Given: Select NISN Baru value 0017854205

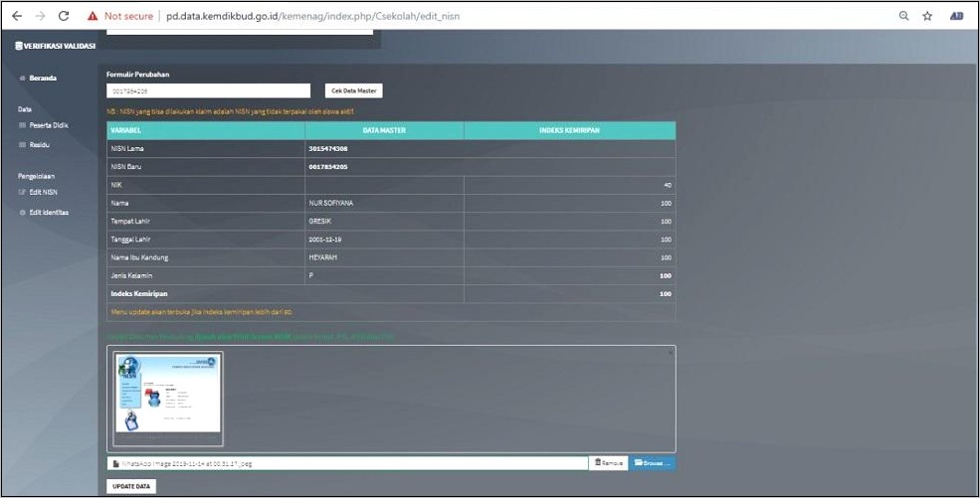Looking at the screenshot, I should coord(328,167).
